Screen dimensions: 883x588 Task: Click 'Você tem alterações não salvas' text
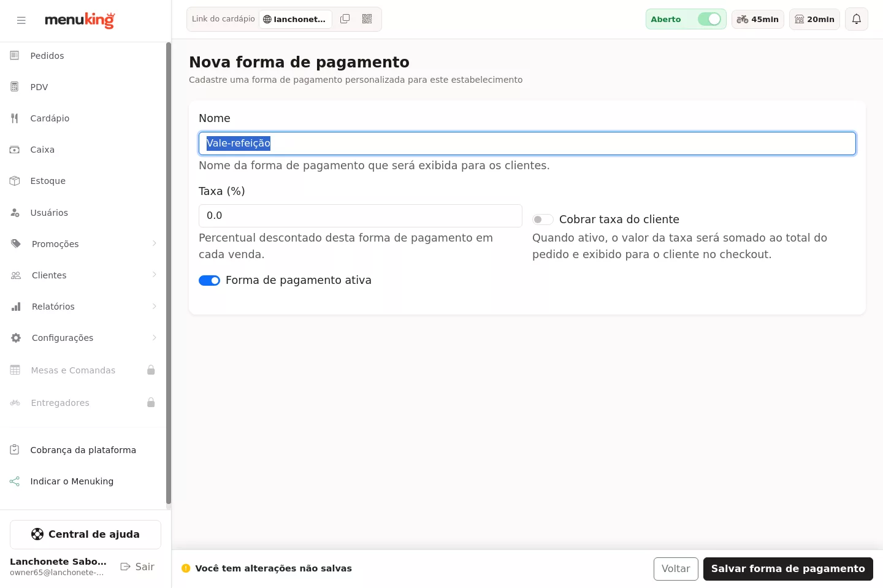pyautogui.click(x=273, y=568)
